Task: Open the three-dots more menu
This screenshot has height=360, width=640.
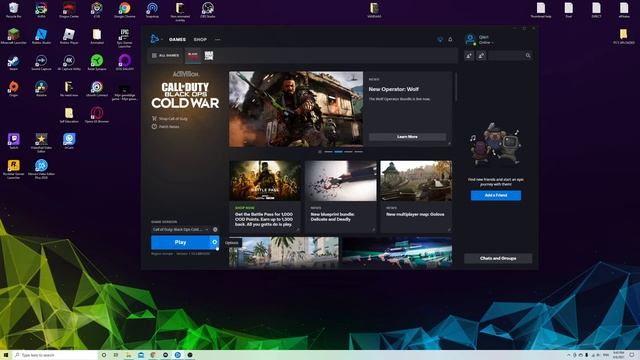Action: pyautogui.click(x=218, y=40)
